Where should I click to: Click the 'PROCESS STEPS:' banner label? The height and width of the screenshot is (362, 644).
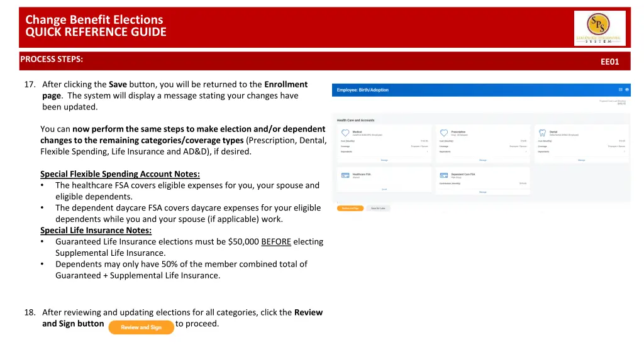click(x=52, y=59)
